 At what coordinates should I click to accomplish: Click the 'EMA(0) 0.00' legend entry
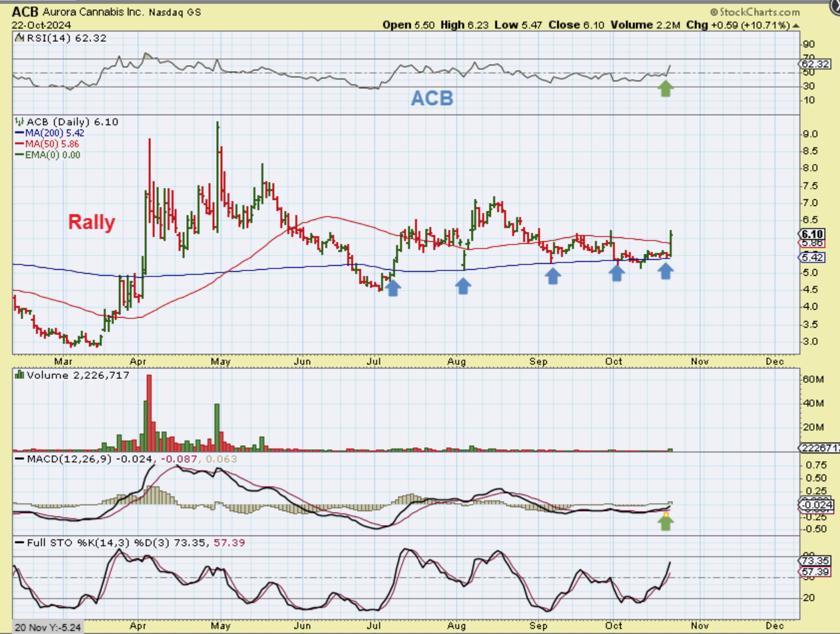(x=53, y=155)
